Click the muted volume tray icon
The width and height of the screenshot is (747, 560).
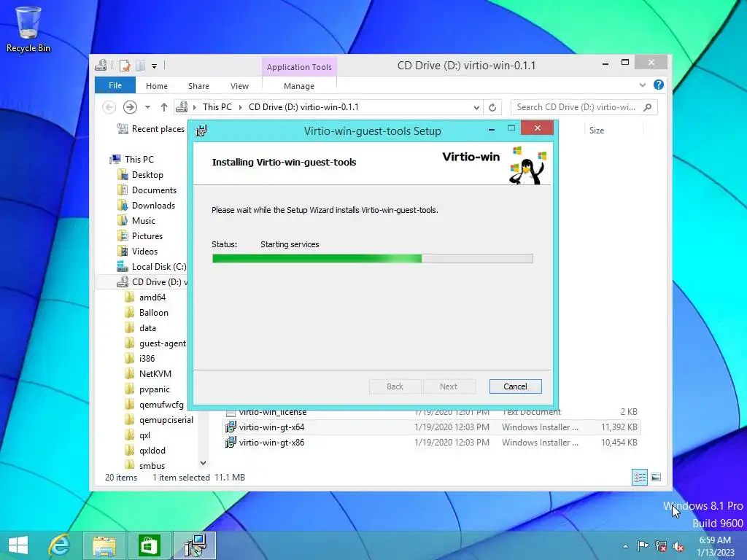pos(678,546)
